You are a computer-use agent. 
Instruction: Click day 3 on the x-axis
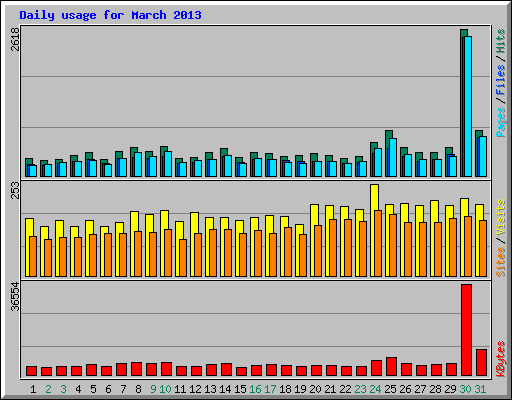click(x=63, y=389)
